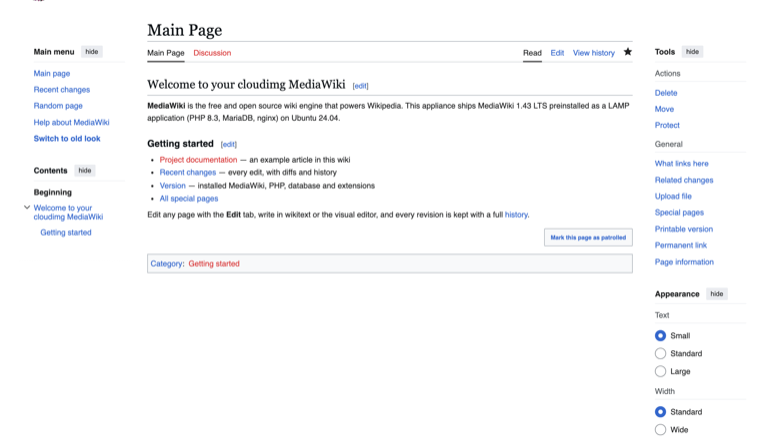Open Random page link
The width and height of the screenshot is (780, 439).
[58, 106]
